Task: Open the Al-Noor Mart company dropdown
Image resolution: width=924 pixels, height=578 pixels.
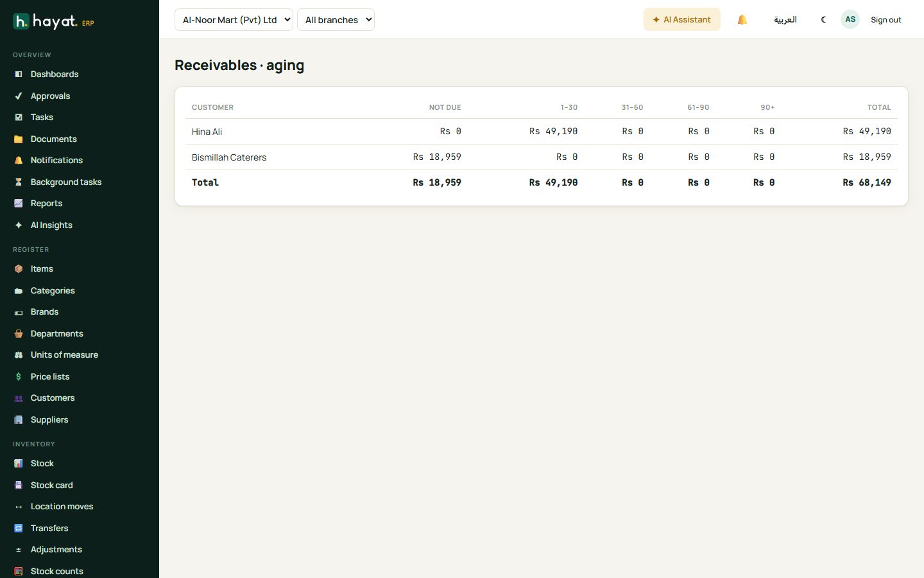Action: click(234, 20)
